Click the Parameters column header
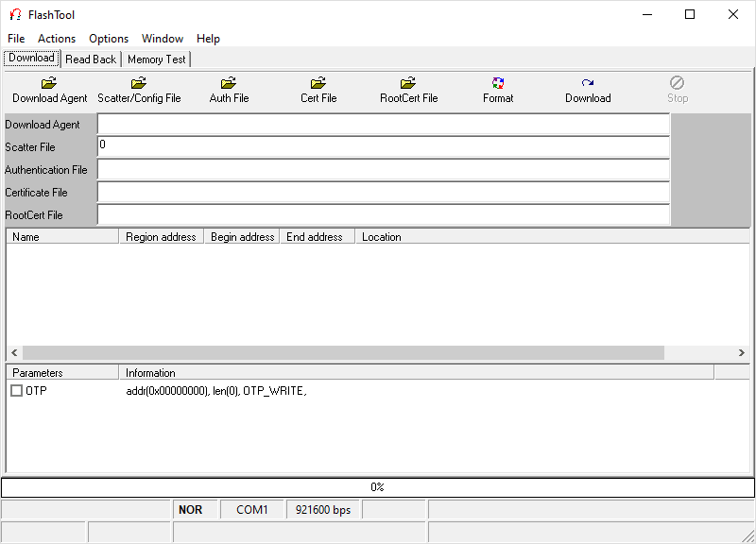The width and height of the screenshot is (756, 544). [x=62, y=372]
